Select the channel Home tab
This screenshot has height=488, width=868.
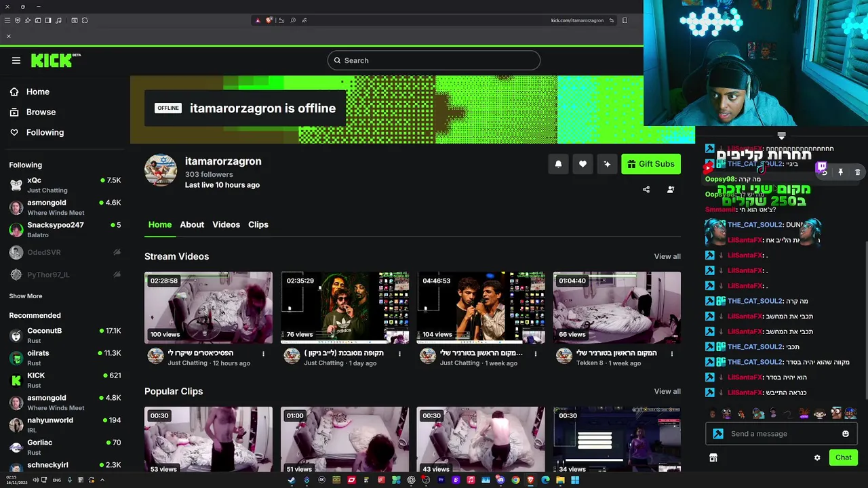click(x=160, y=224)
